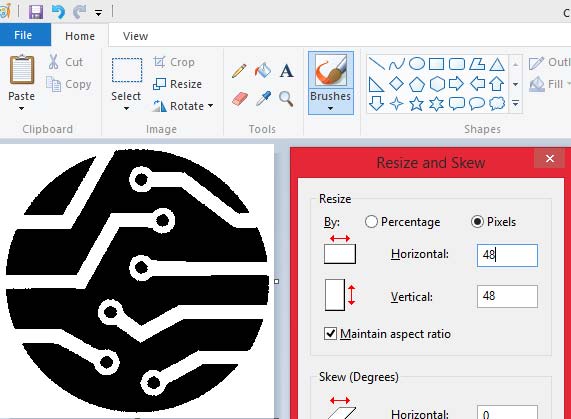Expand the Select options dropdown
The image size is (571, 419).
(126, 108)
